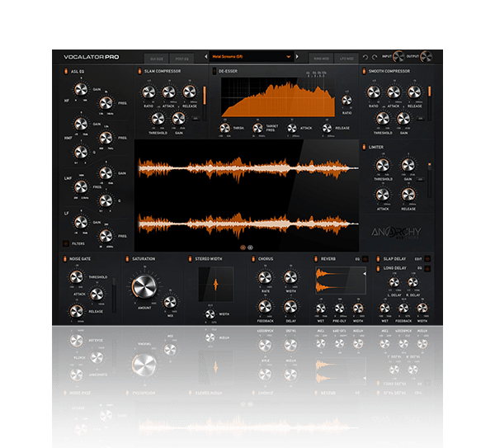The width and height of the screenshot is (495, 448).
Task: Toggle the Limiter power switch
Action: (x=365, y=147)
